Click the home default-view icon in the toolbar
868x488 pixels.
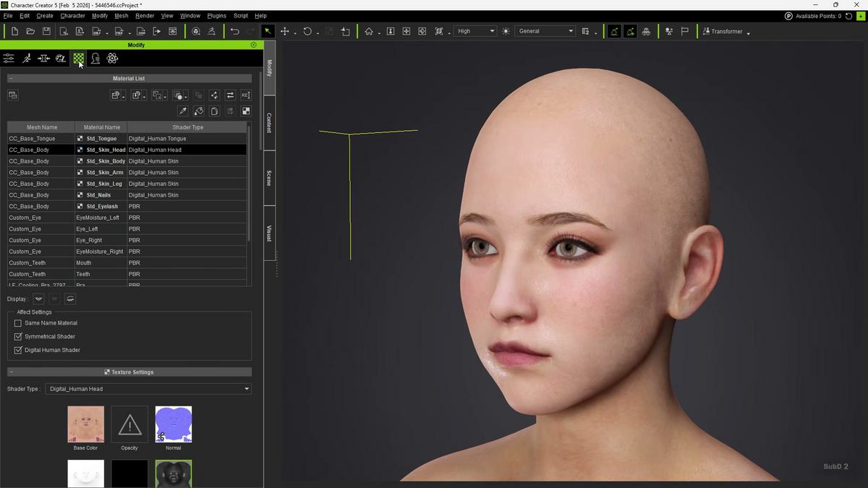[x=368, y=31]
